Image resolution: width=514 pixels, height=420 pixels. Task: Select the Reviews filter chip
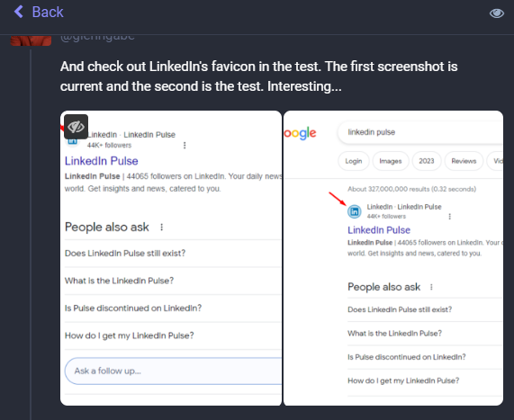[464, 161]
